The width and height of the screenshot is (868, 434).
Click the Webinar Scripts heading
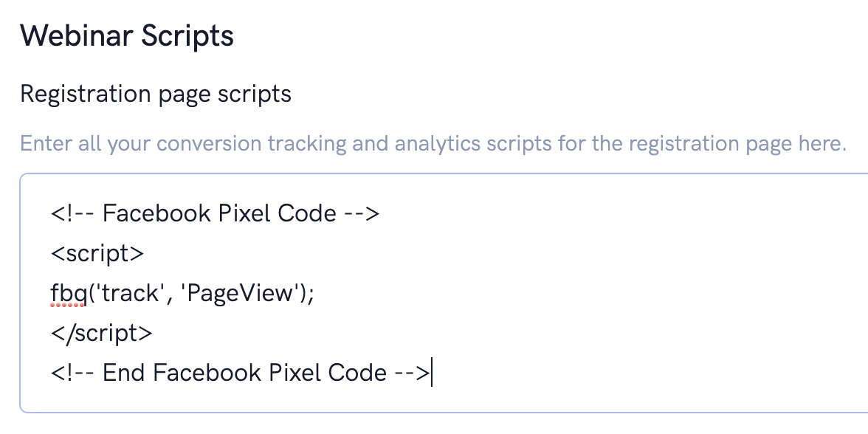point(127,35)
